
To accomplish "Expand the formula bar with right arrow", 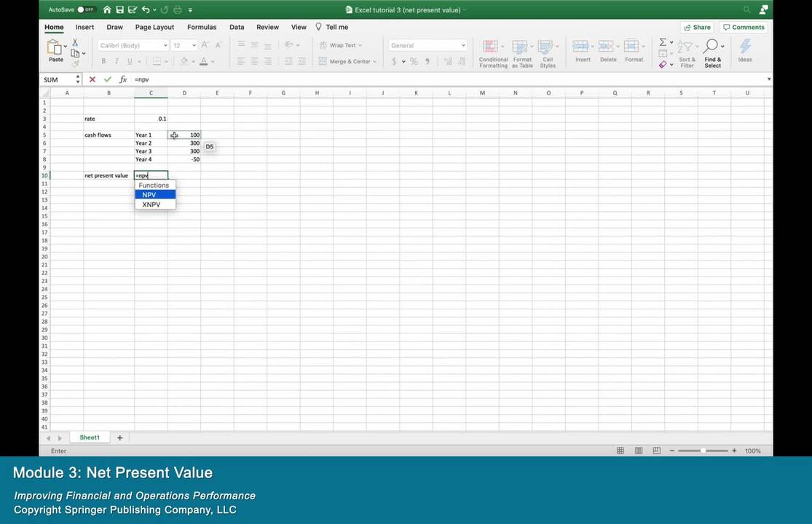I will point(768,79).
